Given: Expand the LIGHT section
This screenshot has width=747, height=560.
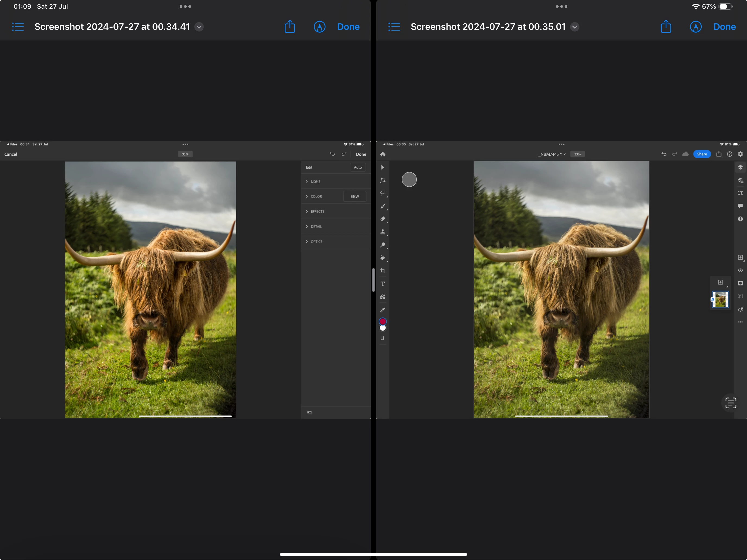Looking at the screenshot, I should click(x=315, y=181).
